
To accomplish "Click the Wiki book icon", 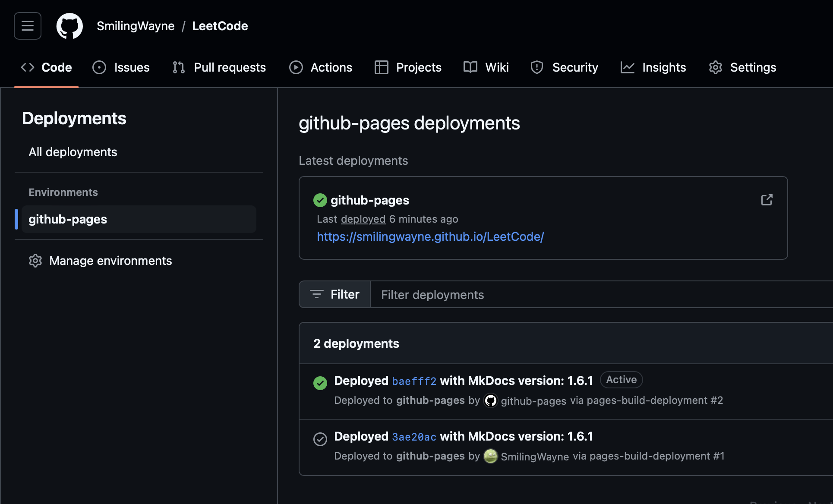I will [x=470, y=67].
